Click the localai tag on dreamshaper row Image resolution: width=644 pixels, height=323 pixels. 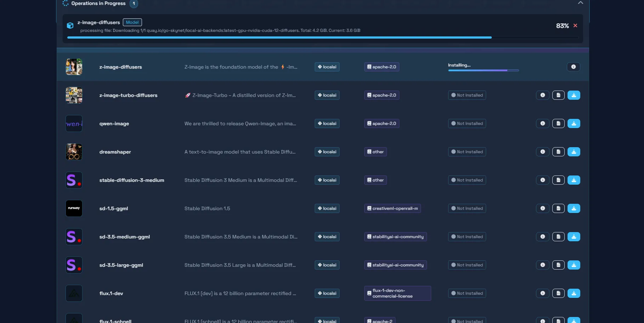tap(327, 152)
